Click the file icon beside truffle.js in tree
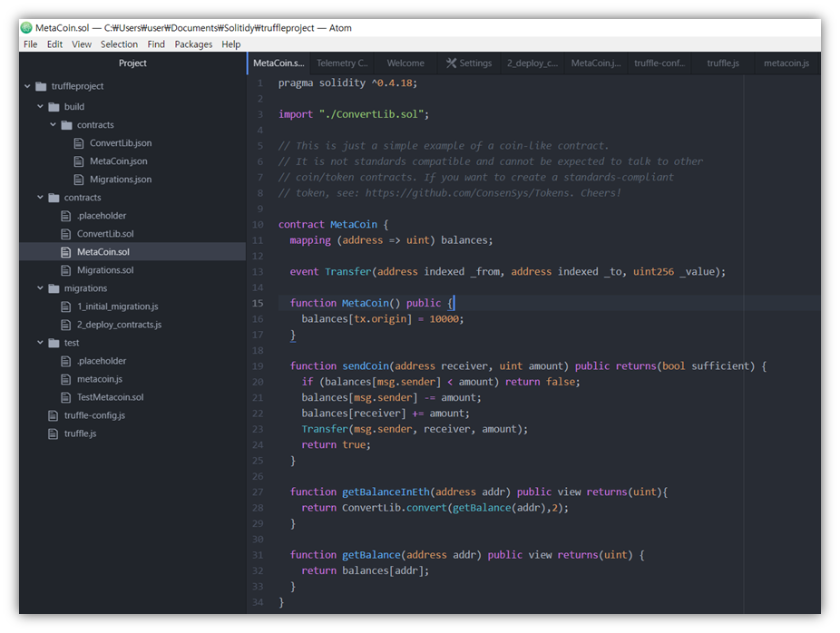The image size is (840, 633). [x=53, y=433]
